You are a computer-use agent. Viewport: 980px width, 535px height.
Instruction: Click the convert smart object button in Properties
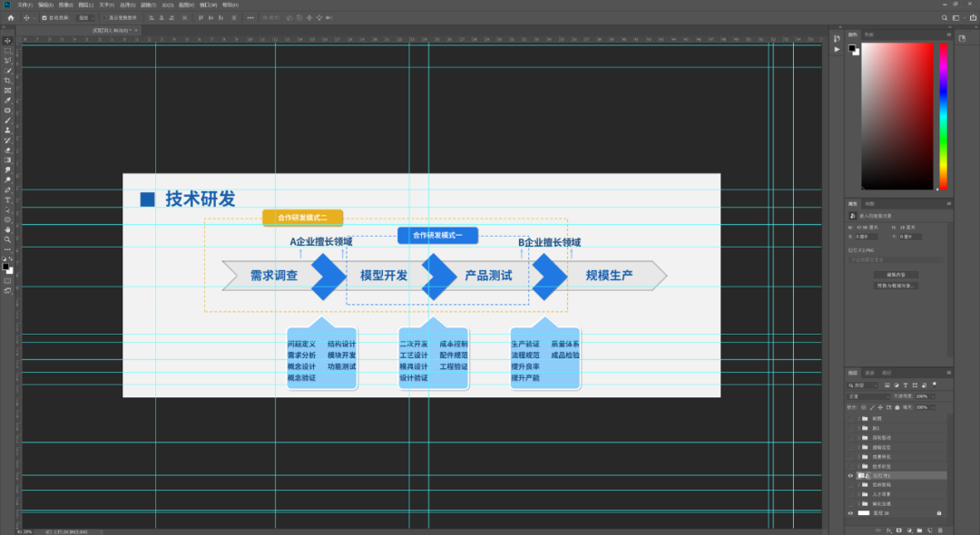tap(896, 286)
